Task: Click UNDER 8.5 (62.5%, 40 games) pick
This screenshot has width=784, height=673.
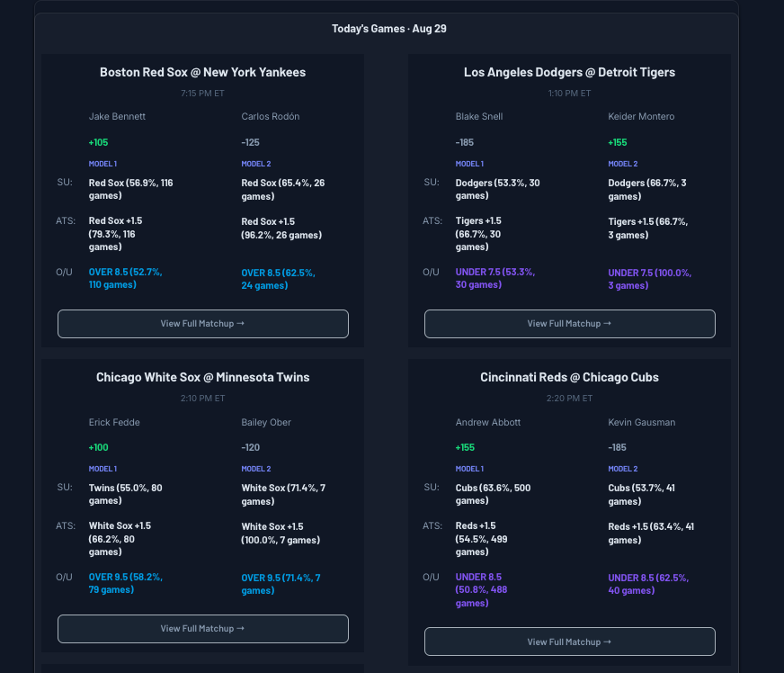Action: [x=648, y=584]
